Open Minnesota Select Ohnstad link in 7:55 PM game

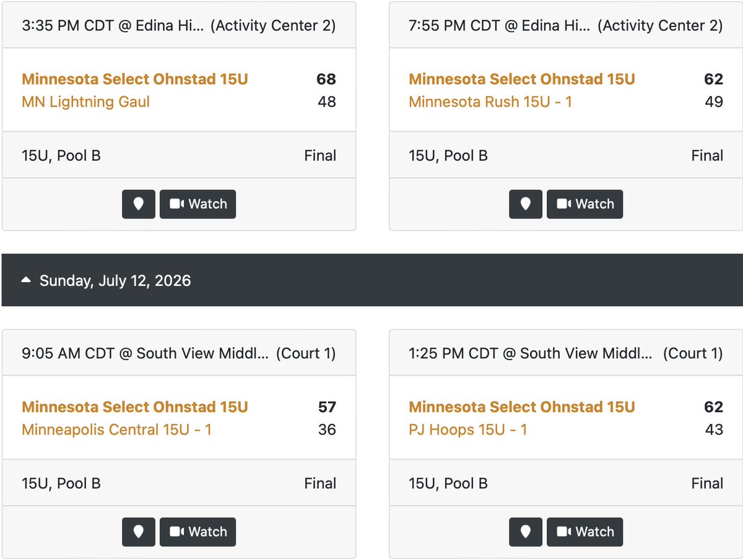click(522, 79)
